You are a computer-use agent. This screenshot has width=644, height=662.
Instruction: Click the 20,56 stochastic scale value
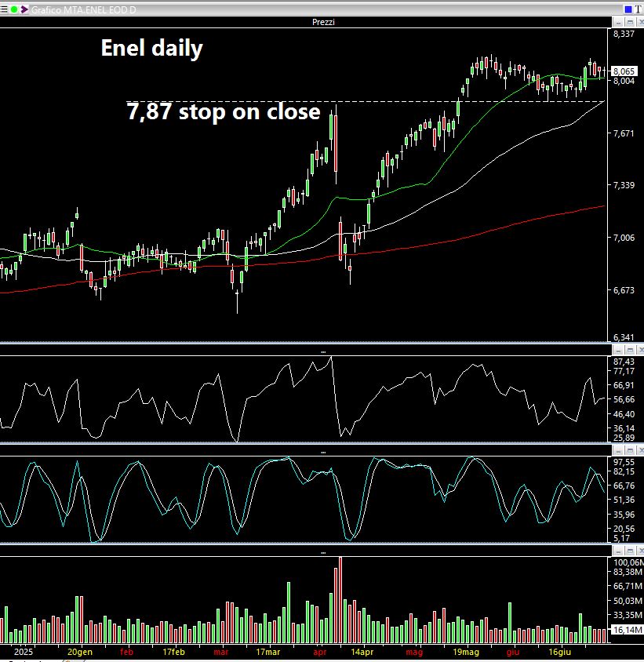click(624, 529)
